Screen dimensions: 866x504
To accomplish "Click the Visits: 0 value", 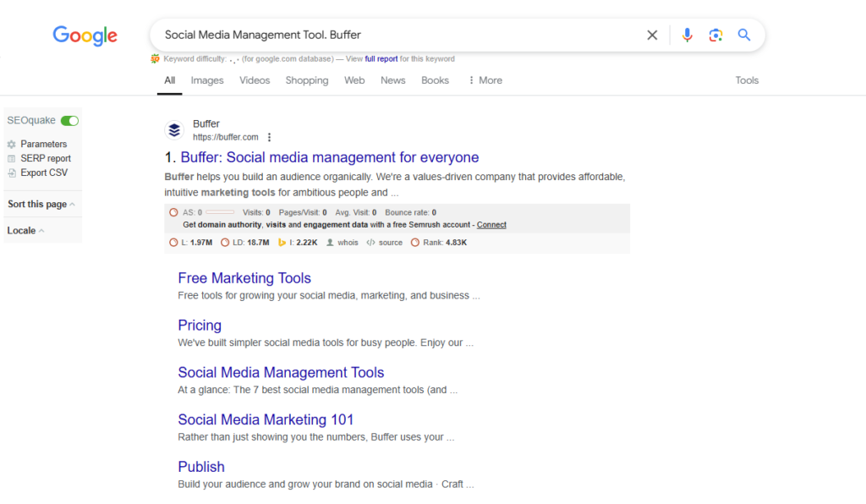I will point(256,212).
